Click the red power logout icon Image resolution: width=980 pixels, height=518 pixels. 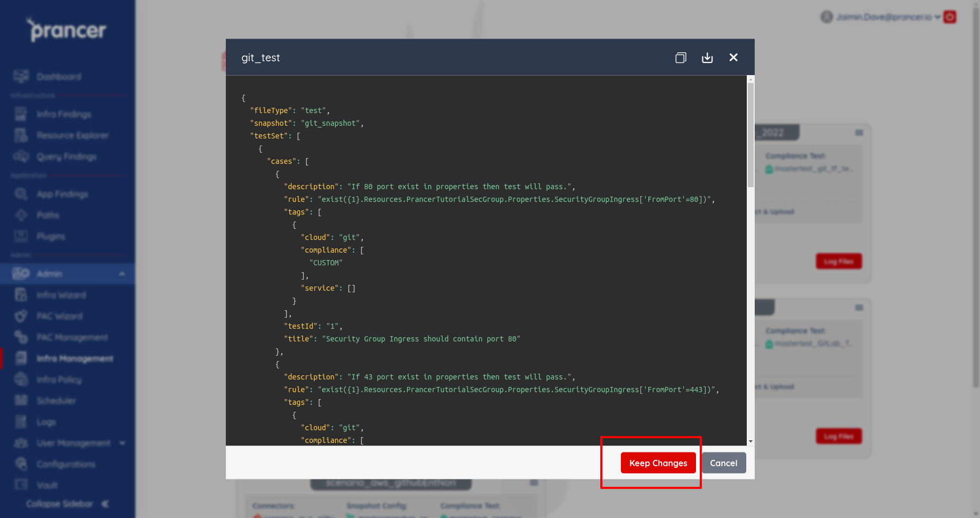pos(950,17)
